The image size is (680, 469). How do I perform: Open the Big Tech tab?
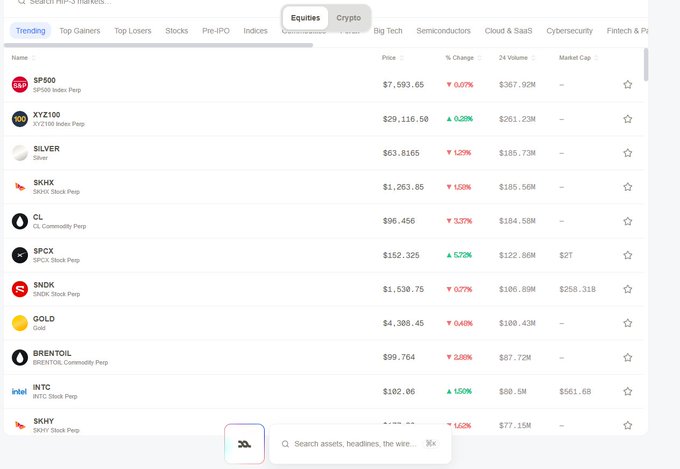[x=388, y=31]
